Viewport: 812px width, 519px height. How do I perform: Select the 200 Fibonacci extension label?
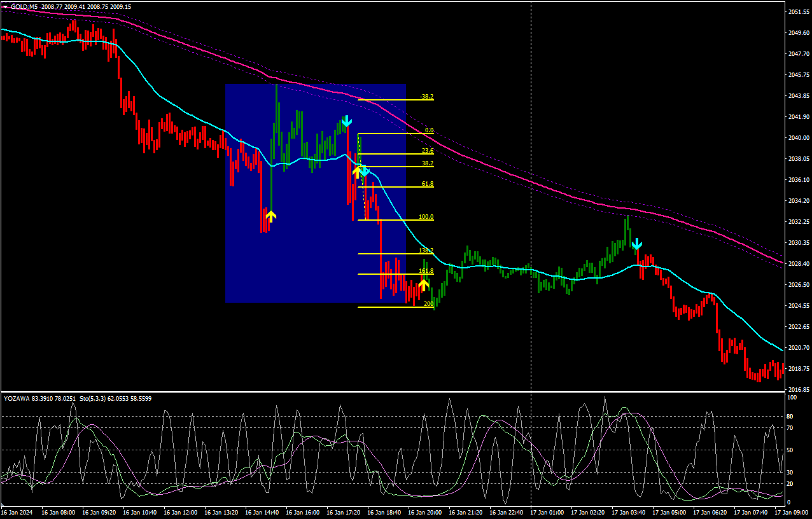pyautogui.click(x=428, y=304)
